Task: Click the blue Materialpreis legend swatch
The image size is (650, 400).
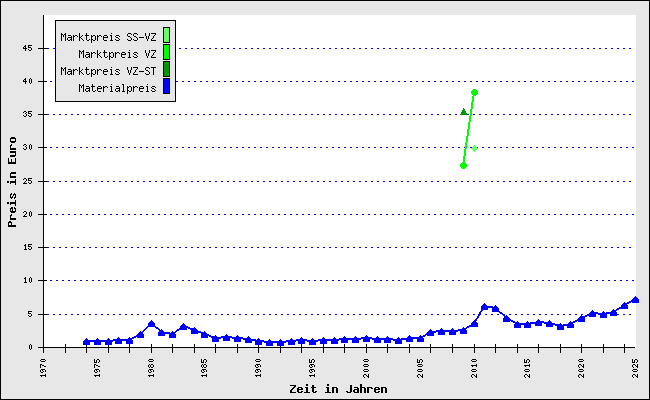Action: (x=166, y=86)
